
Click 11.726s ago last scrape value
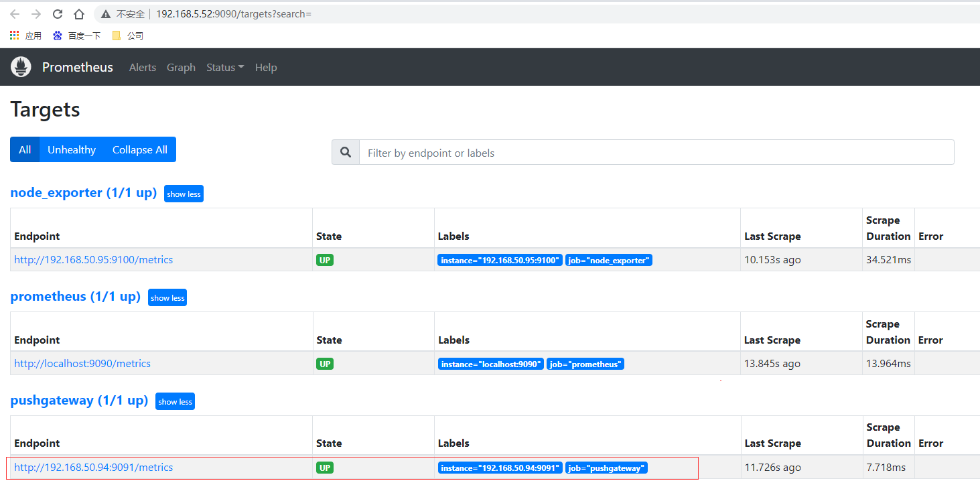(772, 468)
